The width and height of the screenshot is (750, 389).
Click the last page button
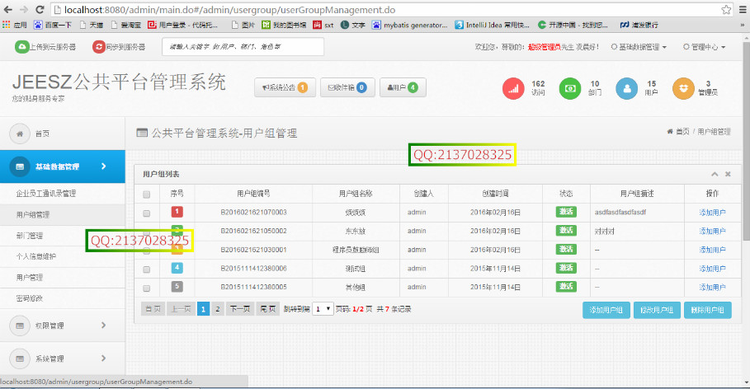click(x=268, y=309)
